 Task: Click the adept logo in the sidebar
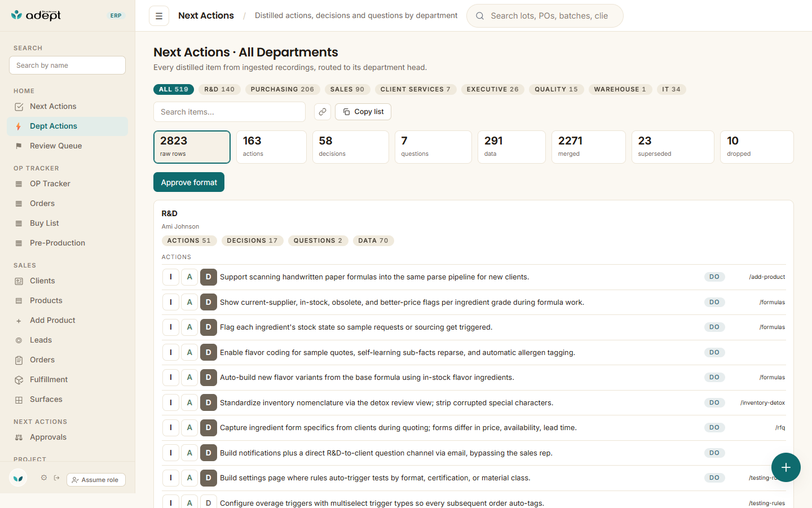[36, 15]
